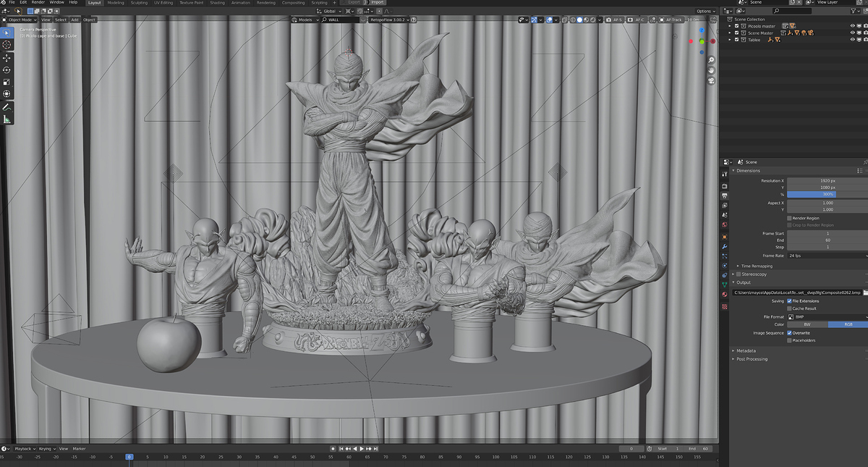Activate the Scale tool
The image size is (868, 467).
pos(7,82)
